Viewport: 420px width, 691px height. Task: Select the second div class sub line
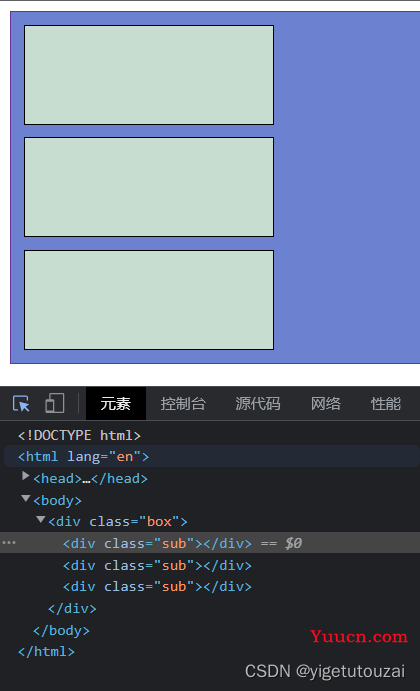coord(157,565)
